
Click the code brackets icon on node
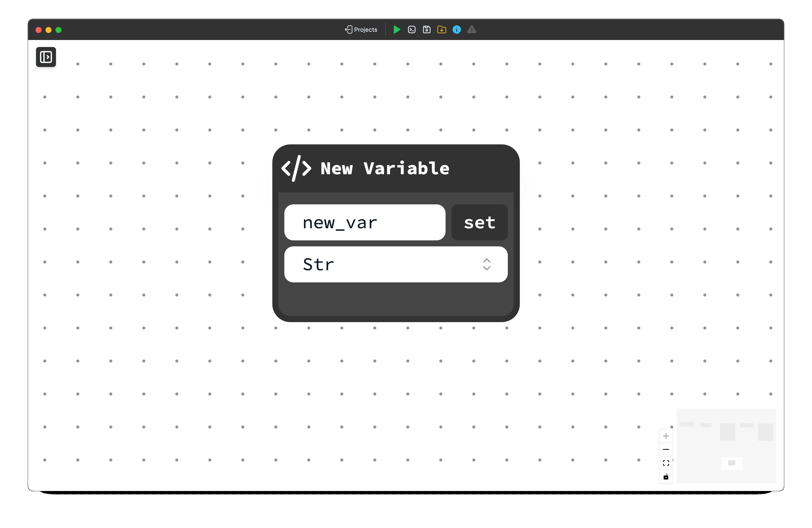click(296, 168)
